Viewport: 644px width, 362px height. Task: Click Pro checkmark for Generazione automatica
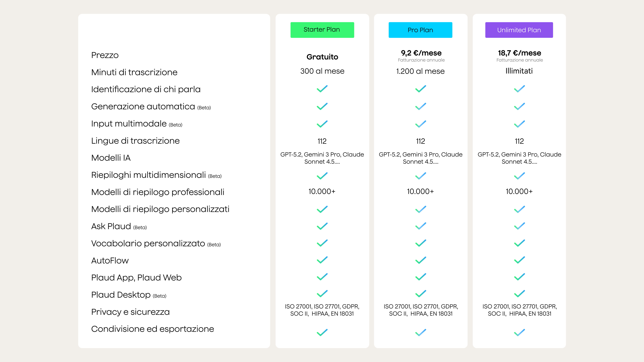pos(420,106)
